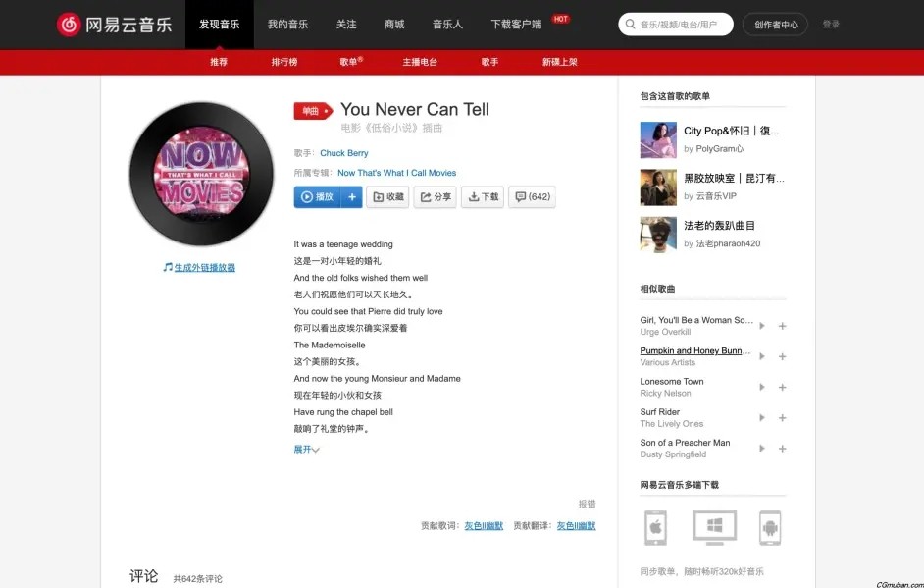Image resolution: width=924 pixels, height=588 pixels.
Task: Play Pumpkin and Honey Bunny track
Action: 762,356
